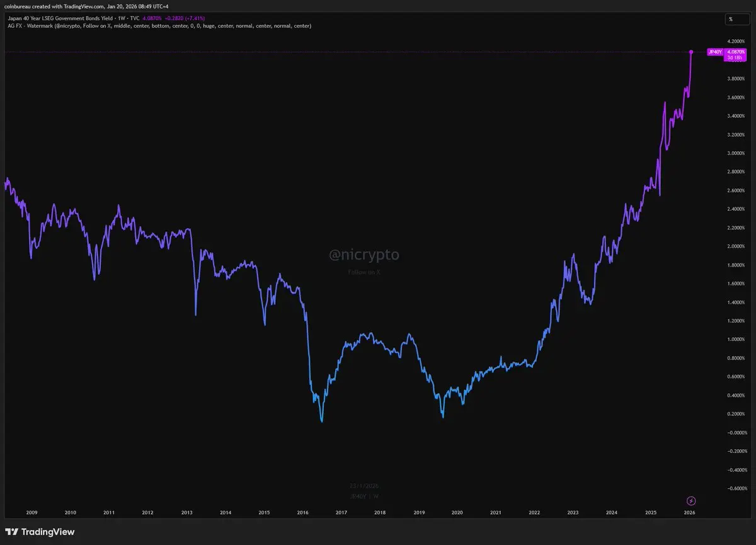The width and height of the screenshot is (756, 545).
Task: Click the TradingView logo at bottom left
Action: [x=40, y=532]
